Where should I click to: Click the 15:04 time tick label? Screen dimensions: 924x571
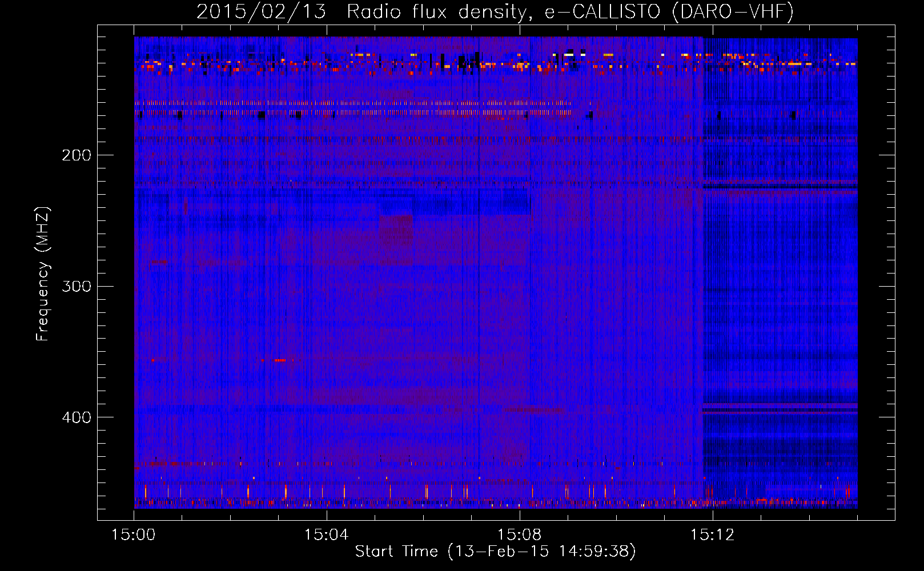(327, 535)
